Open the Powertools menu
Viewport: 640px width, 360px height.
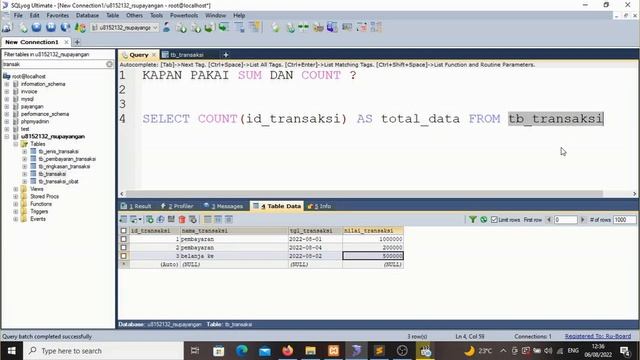(x=184, y=15)
